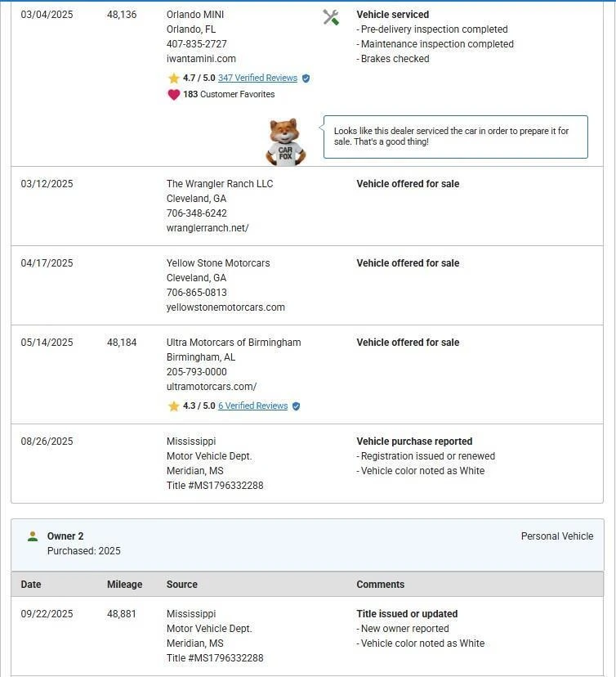Click the Owner 2 section header
This screenshot has height=677, width=616.
point(65,536)
